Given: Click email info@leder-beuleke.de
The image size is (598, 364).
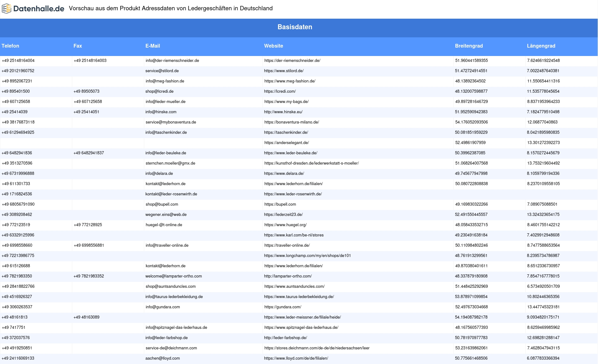Looking at the screenshot, I should [166, 153].
